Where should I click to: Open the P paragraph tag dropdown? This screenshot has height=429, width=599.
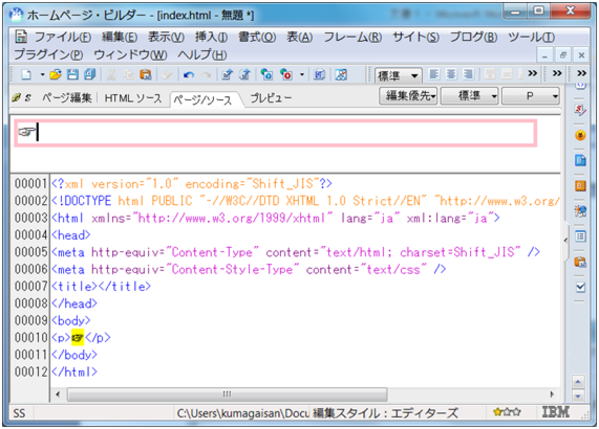pos(531,96)
